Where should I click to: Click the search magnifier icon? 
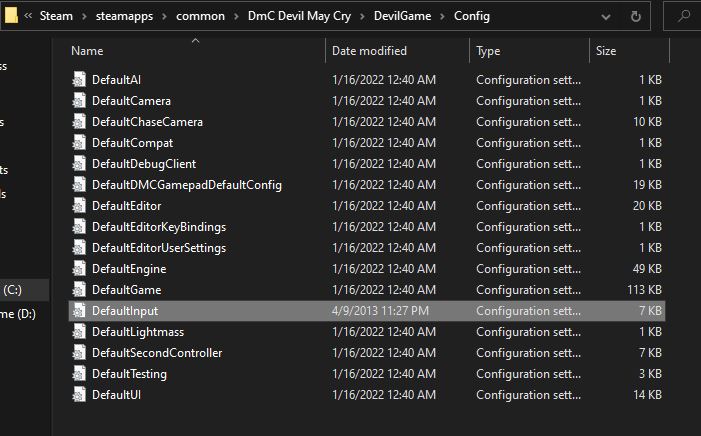coord(684,16)
